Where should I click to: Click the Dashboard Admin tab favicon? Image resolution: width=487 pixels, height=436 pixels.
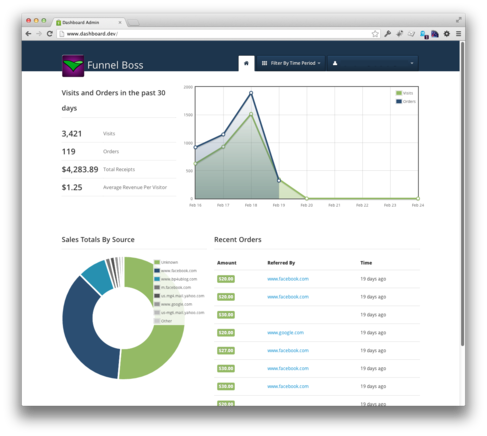click(x=58, y=23)
